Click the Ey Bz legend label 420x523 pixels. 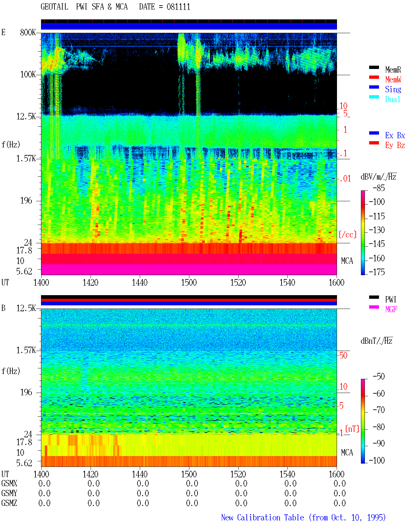pyautogui.click(x=395, y=145)
